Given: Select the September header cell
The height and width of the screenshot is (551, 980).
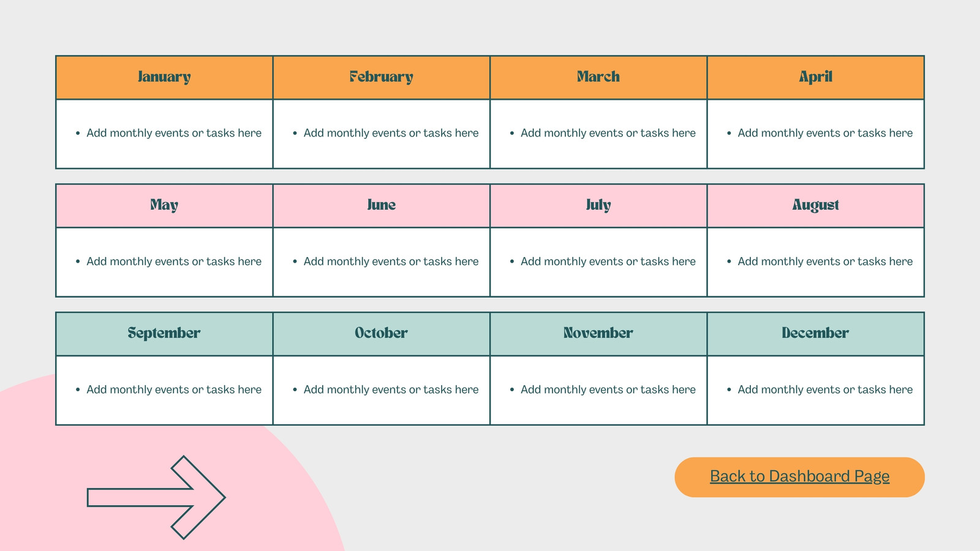Looking at the screenshot, I should pyautogui.click(x=164, y=334).
